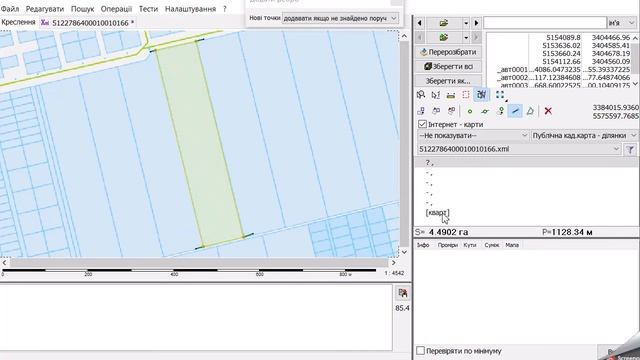Open the Публічна кад.карта - ділянки dropdown
The width and height of the screenshot is (640, 360).
coord(584,135)
